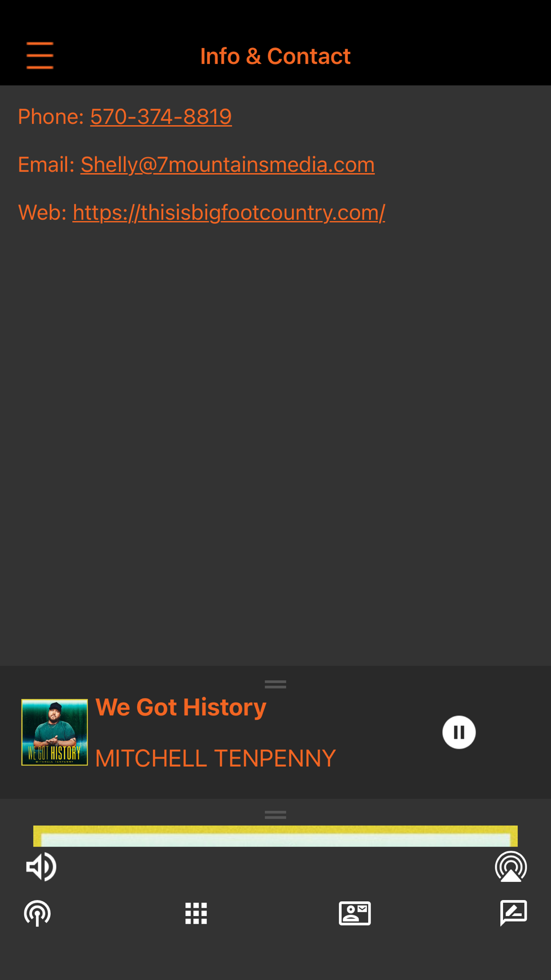The height and width of the screenshot is (980, 551).
Task: Expand the yellow banner panel handle
Action: (275, 815)
